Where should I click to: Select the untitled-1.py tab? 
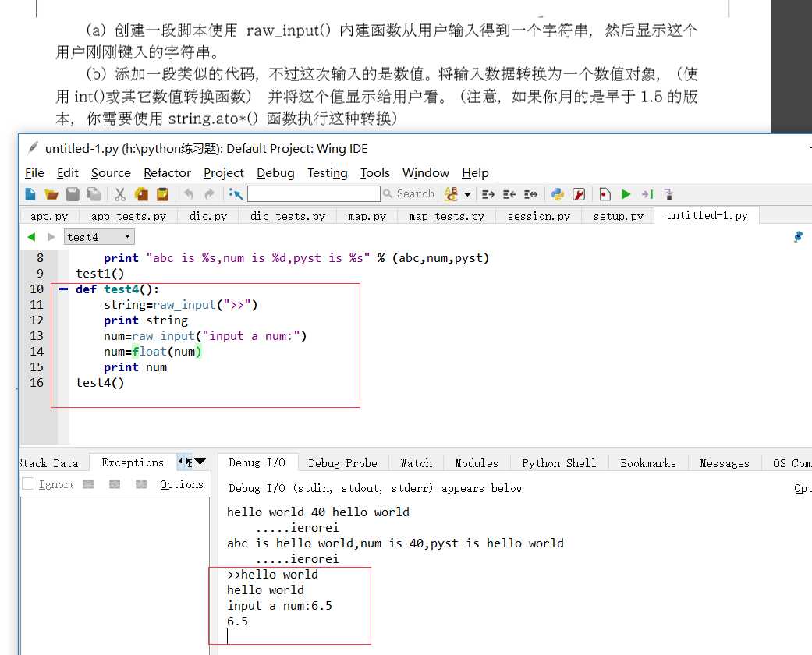(x=707, y=215)
